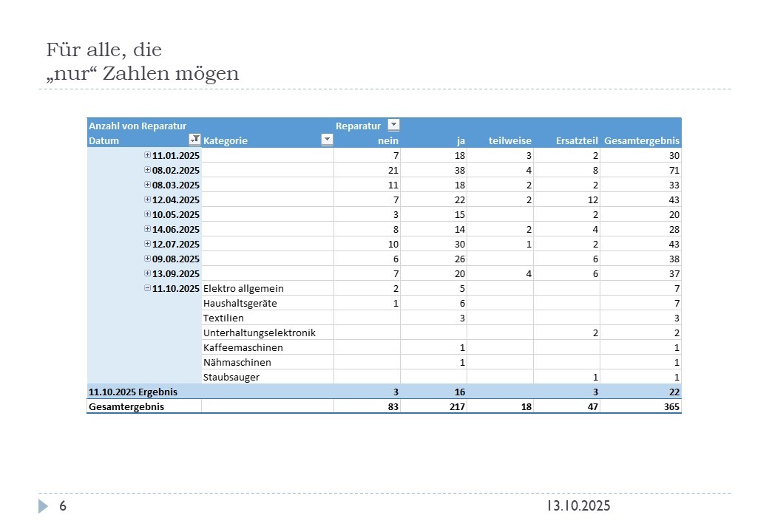Click plus icon beside 14.06.2025
This screenshot has height=532, width=769.
(148, 229)
